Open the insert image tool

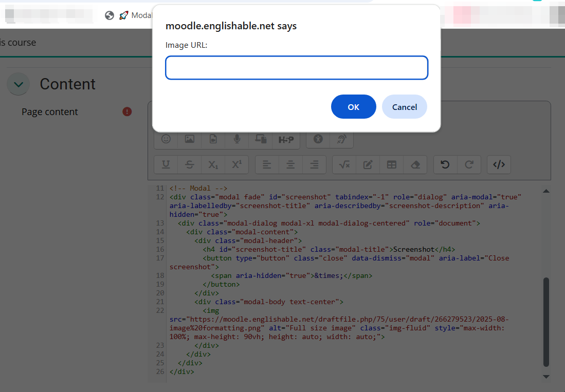click(x=189, y=139)
